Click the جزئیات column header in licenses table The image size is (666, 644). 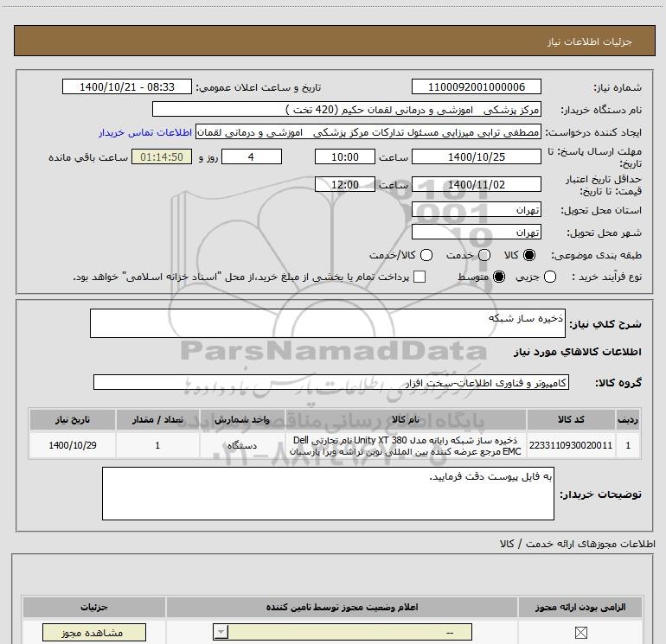pos(94,607)
